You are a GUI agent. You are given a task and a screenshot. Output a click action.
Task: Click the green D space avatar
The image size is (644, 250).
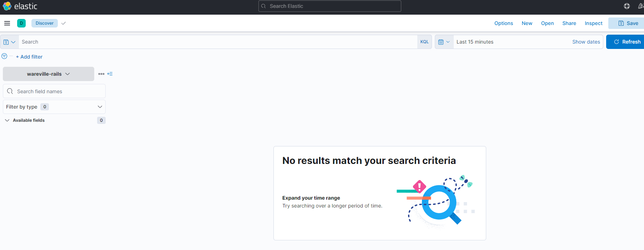pyautogui.click(x=21, y=23)
